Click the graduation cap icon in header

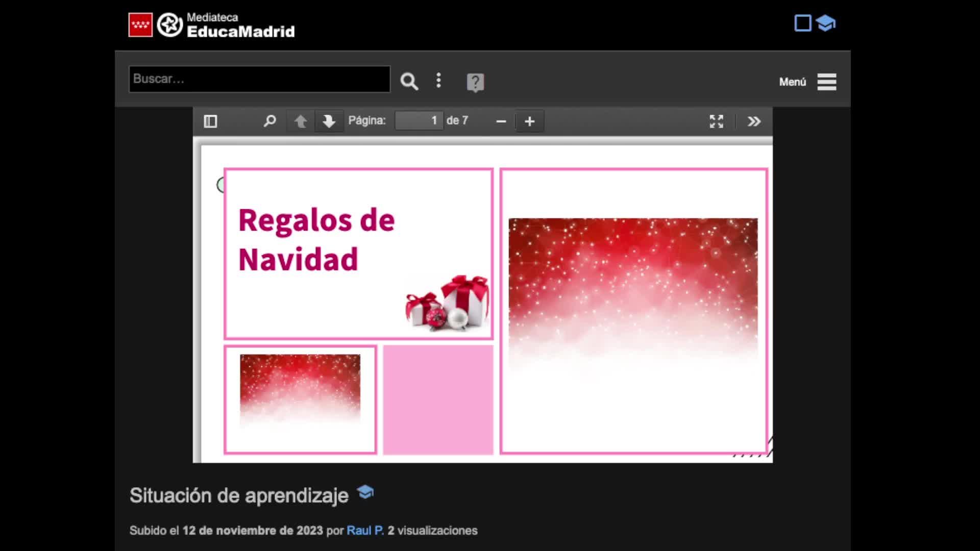(825, 23)
